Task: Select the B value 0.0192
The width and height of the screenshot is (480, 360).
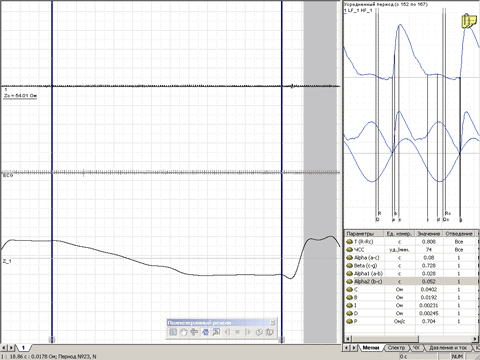Action: pyautogui.click(x=429, y=297)
